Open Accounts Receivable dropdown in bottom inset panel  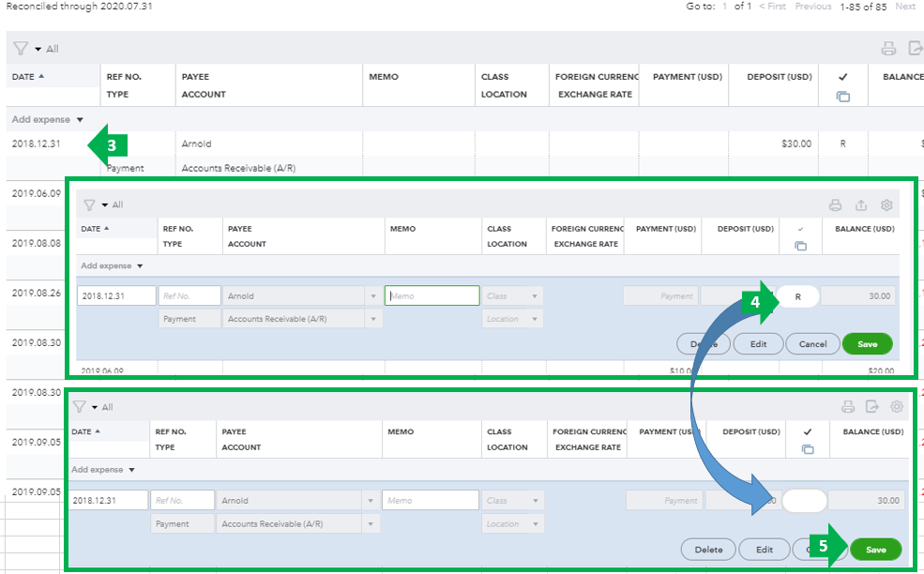pyautogui.click(x=371, y=523)
